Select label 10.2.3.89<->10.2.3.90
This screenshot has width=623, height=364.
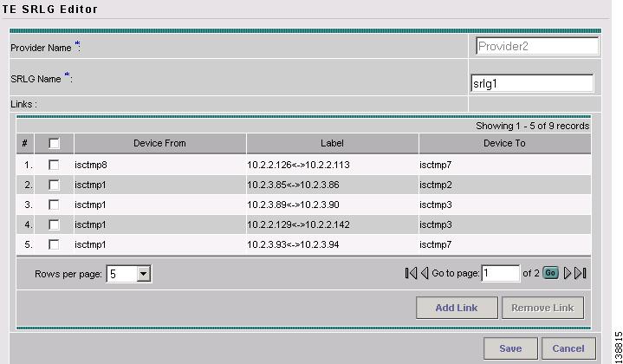pyautogui.click(x=293, y=205)
